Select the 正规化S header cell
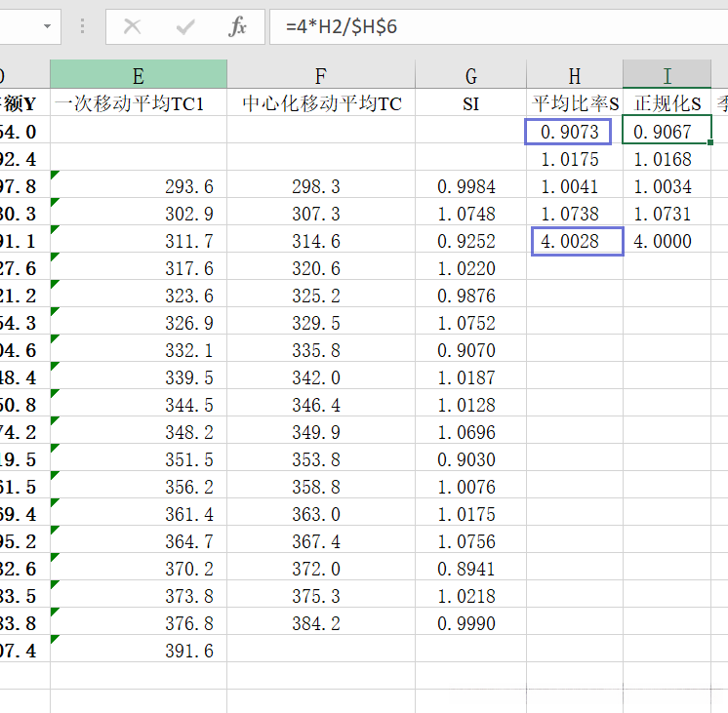 667,103
